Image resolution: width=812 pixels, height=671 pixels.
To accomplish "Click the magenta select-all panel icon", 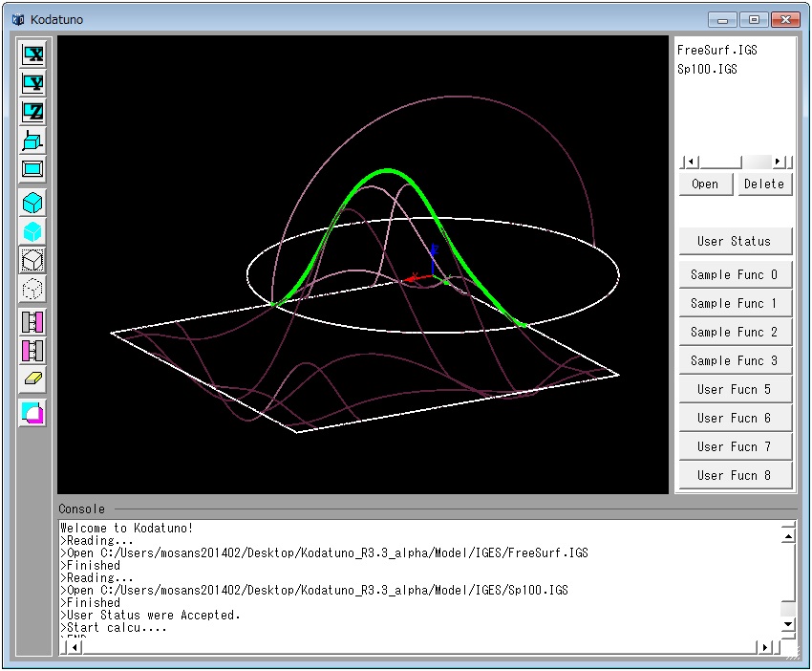I will click(32, 351).
